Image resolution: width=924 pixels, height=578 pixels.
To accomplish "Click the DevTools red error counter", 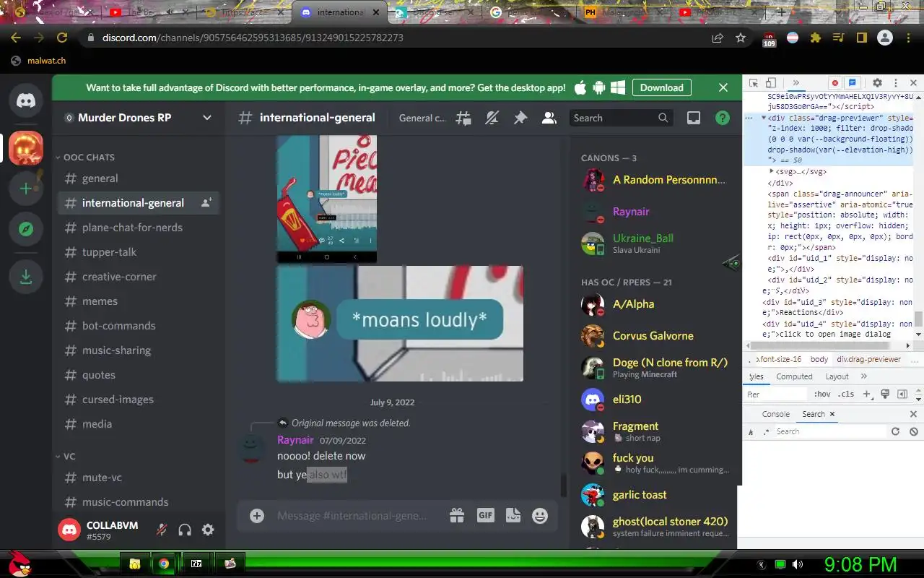I will tap(834, 83).
